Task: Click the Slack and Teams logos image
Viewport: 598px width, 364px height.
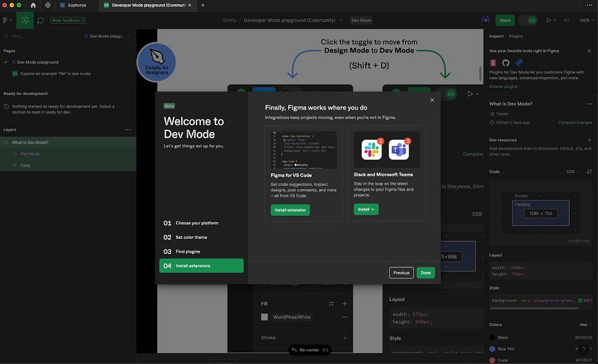Action: click(387, 149)
